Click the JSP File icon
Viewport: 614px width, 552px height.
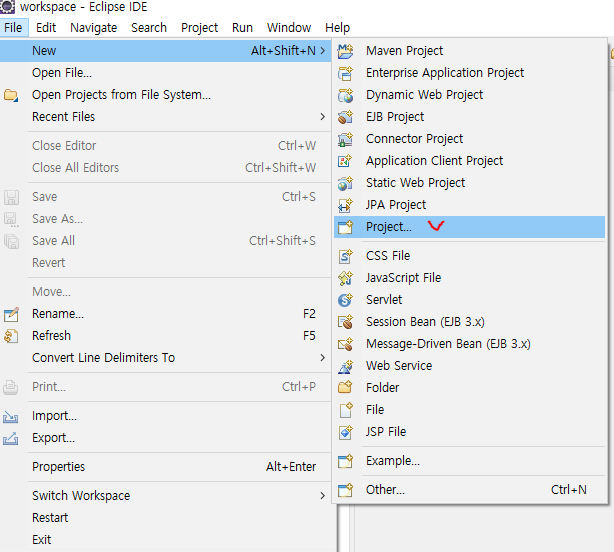[x=345, y=432]
